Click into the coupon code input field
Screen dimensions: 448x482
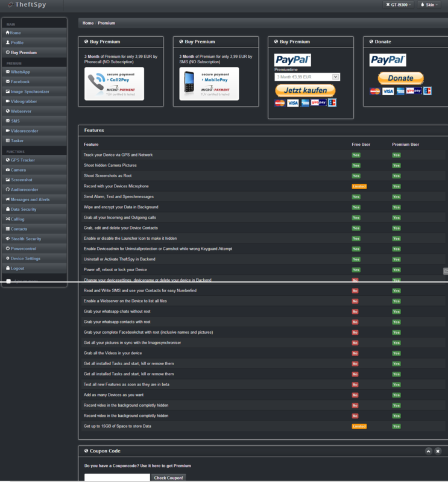(117, 477)
